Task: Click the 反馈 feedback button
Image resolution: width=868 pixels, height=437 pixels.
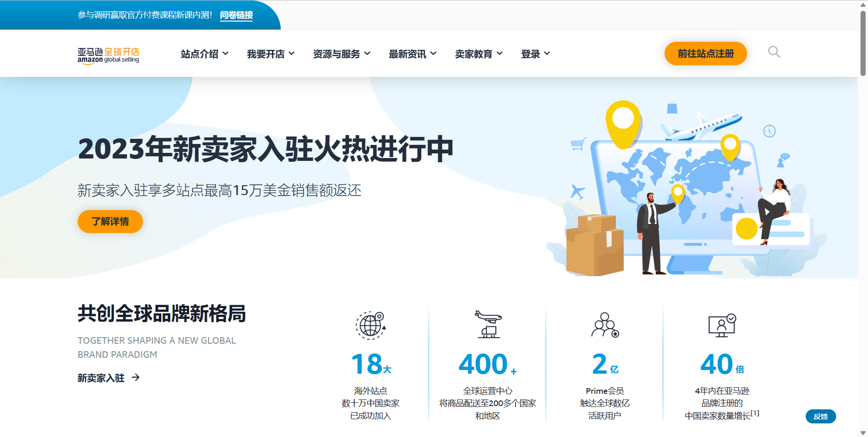Action: 821,416
